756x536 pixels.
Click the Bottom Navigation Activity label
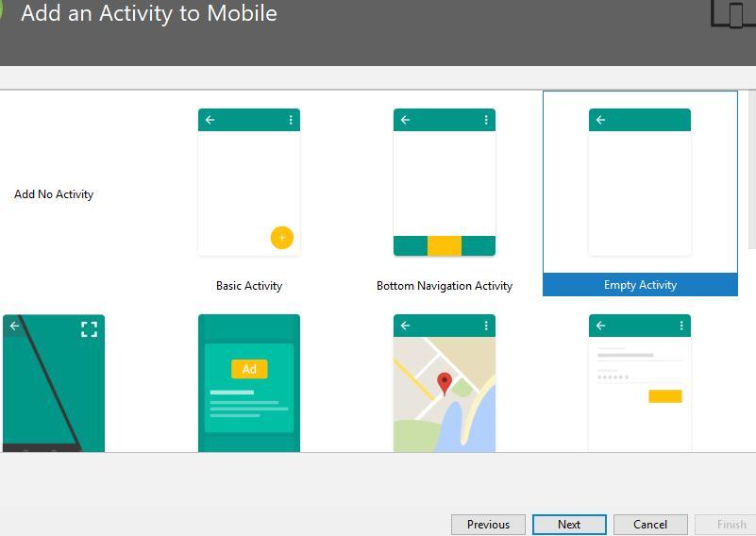444,286
